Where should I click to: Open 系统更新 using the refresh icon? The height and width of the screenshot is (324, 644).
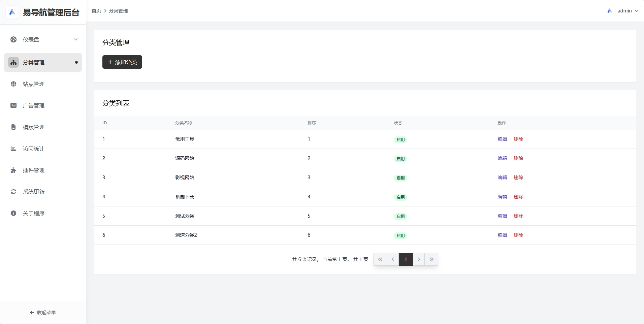click(13, 192)
